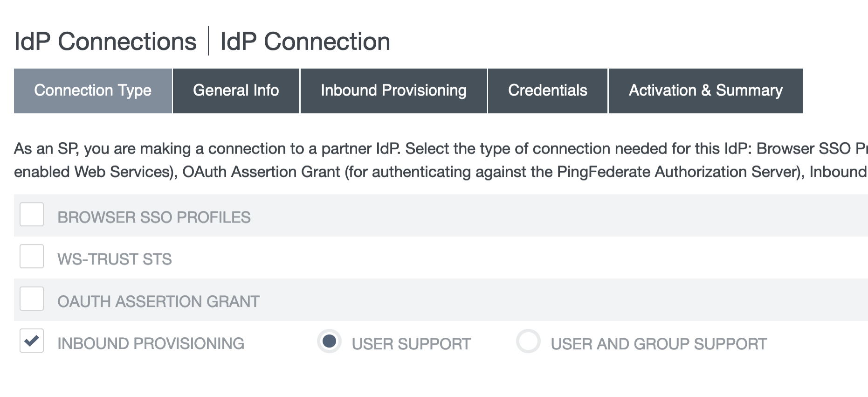868x397 pixels.
Task: Select the Credentials tab
Action: (547, 91)
